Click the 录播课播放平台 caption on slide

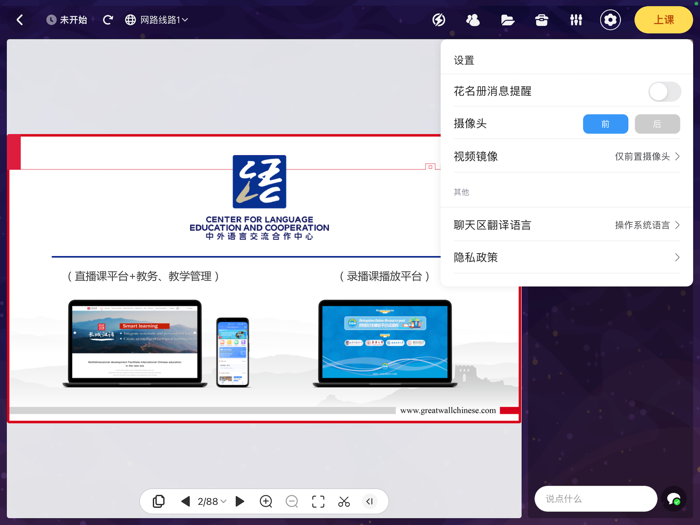(384, 276)
